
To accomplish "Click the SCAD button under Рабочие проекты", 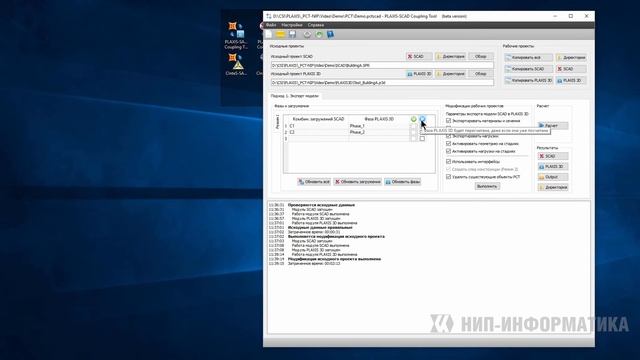I will [x=571, y=69].
